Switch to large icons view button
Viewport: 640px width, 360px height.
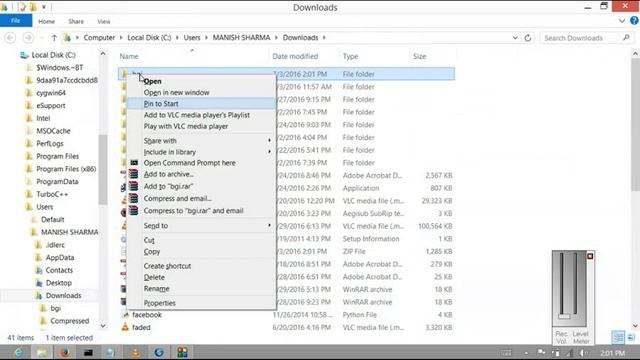point(631,337)
